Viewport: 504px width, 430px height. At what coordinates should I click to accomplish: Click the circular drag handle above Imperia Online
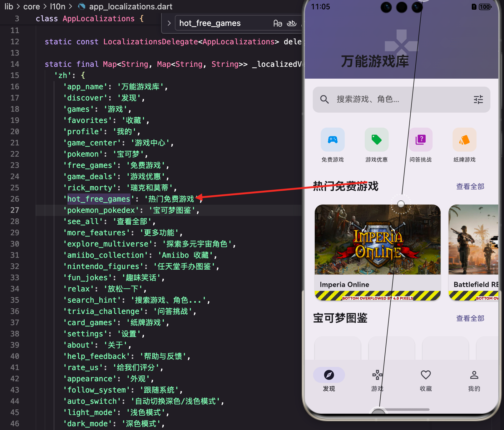click(x=401, y=204)
